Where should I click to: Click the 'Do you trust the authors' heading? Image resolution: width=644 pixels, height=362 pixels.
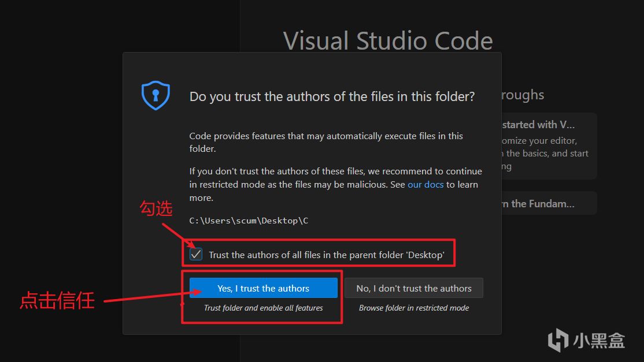[x=332, y=96]
